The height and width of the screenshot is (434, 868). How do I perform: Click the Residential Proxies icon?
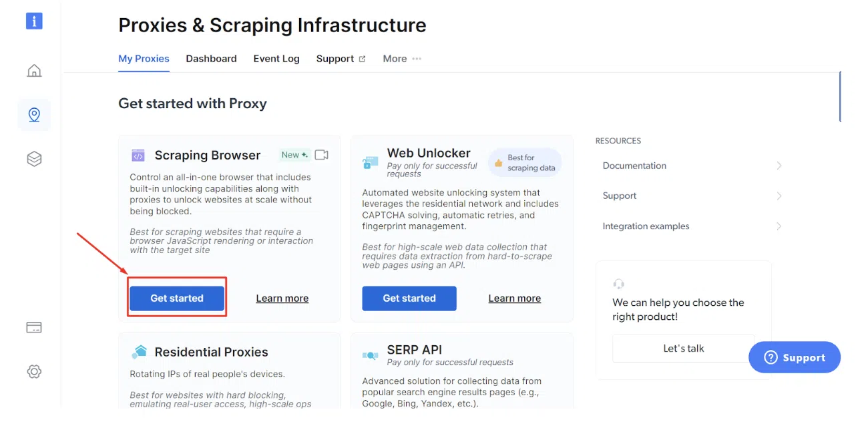point(139,352)
